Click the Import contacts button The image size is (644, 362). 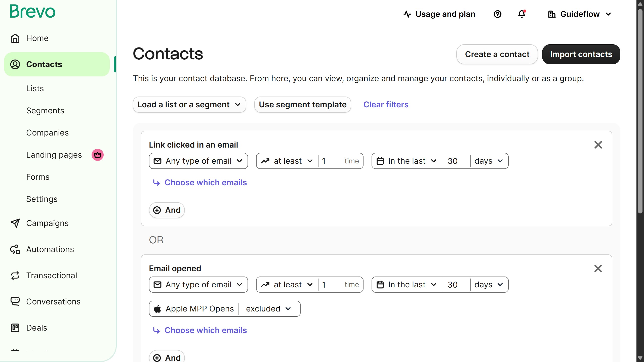tap(581, 54)
